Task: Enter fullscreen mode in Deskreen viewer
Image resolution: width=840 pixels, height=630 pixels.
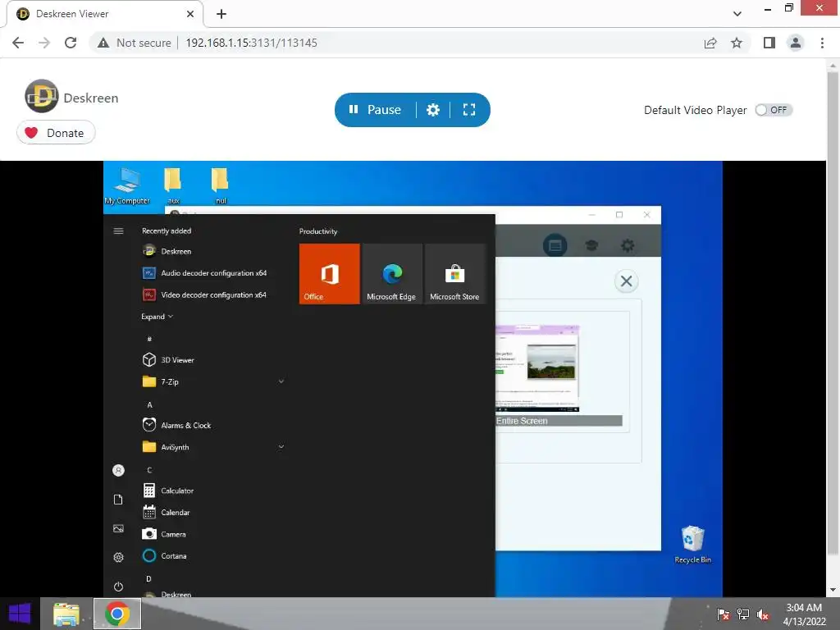Action: tap(469, 110)
